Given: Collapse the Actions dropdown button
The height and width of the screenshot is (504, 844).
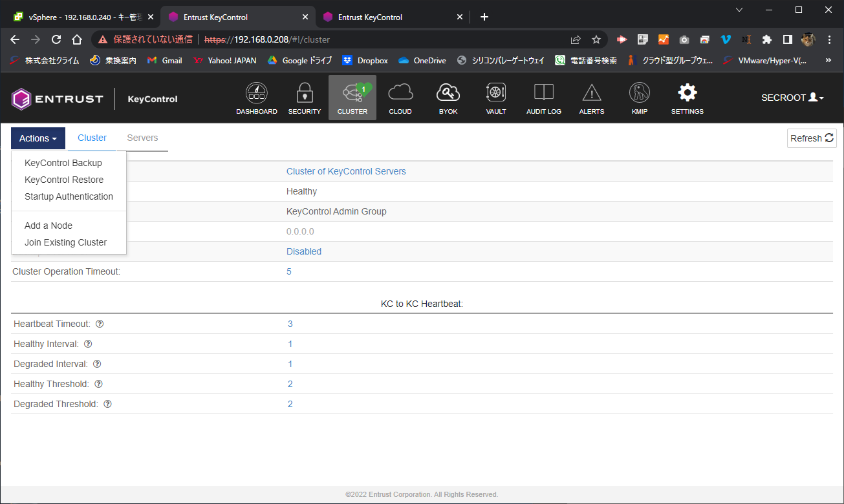Looking at the screenshot, I should pyautogui.click(x=38, y=138).
